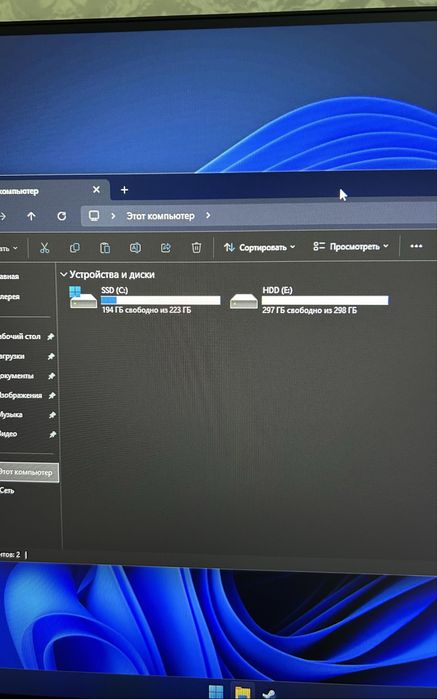Collapse the Устройства и диски section

64,275
